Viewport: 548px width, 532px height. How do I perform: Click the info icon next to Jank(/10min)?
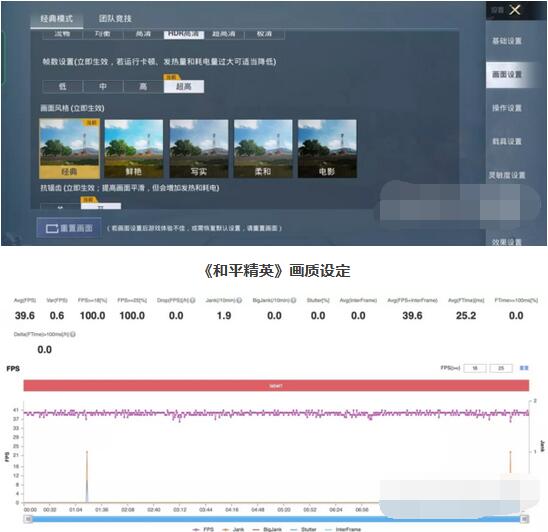click(x=239, y=300)
